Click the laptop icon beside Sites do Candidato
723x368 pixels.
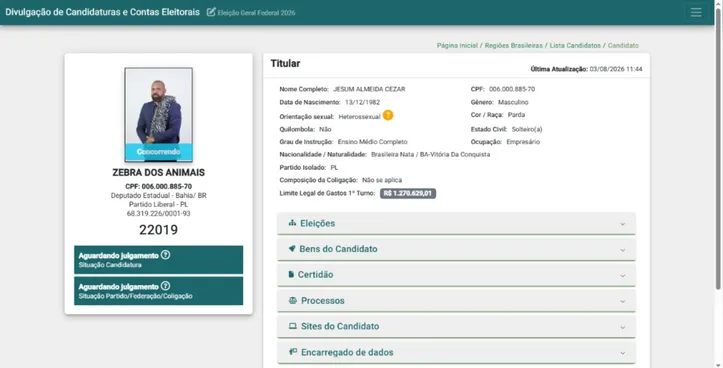coord(293,326)
